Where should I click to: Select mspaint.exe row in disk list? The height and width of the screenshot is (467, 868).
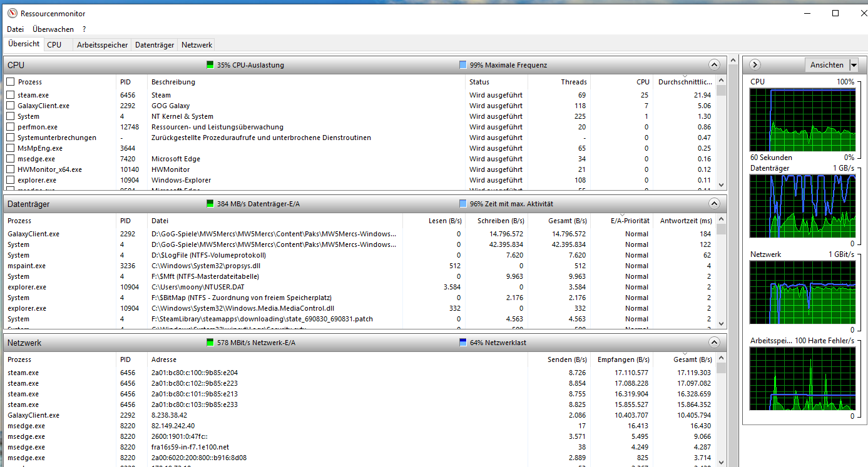[x=360, y=266]
